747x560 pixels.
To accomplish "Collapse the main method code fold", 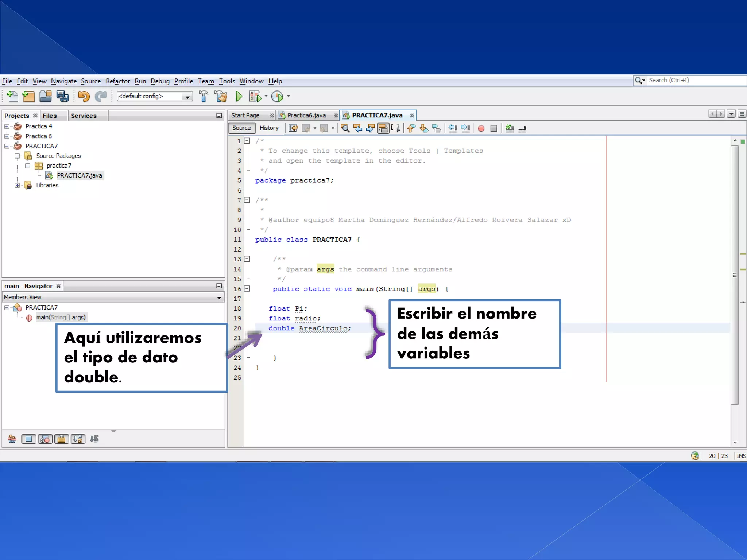I will 247,289.
